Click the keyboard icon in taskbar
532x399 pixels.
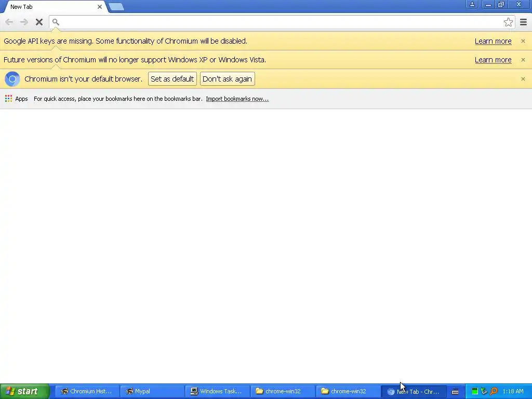click(x=455, y=392)
